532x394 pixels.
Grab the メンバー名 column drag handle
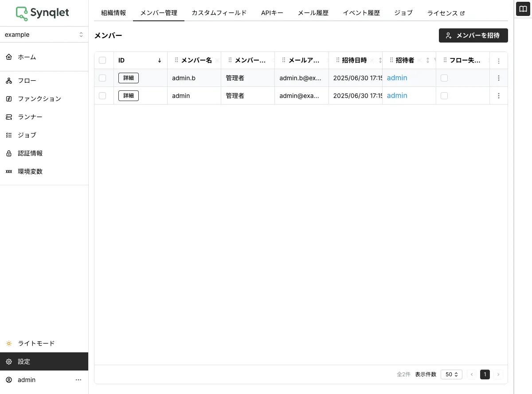pos(176,60)
